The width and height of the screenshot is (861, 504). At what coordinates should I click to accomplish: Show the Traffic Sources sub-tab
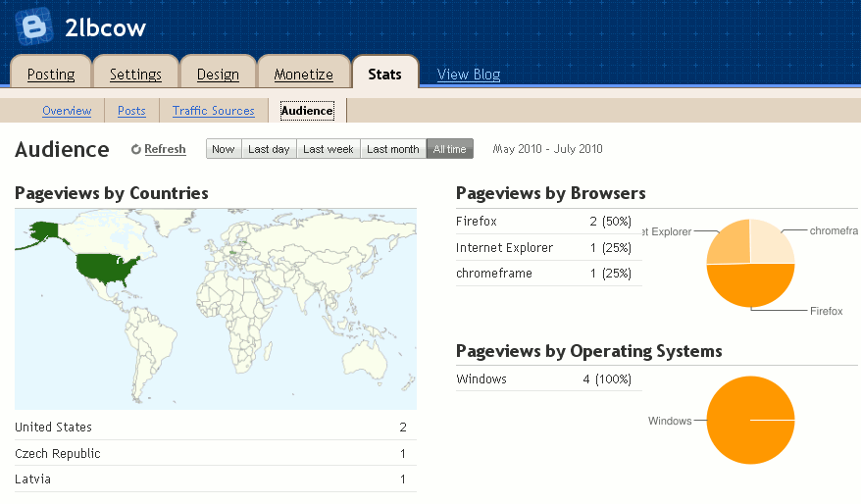coord(213,111)
